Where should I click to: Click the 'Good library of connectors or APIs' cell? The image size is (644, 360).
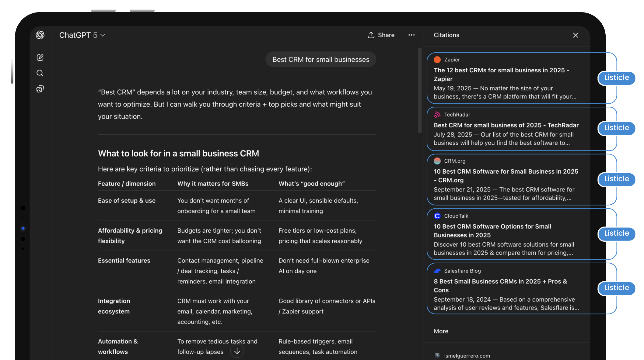tap(327, 306)
